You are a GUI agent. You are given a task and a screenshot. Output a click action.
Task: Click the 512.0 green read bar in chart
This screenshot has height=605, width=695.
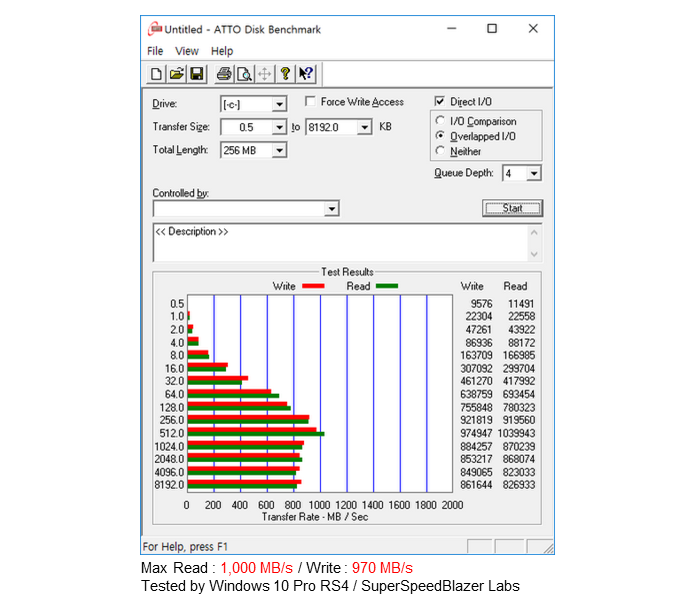(x=256, y=434)
